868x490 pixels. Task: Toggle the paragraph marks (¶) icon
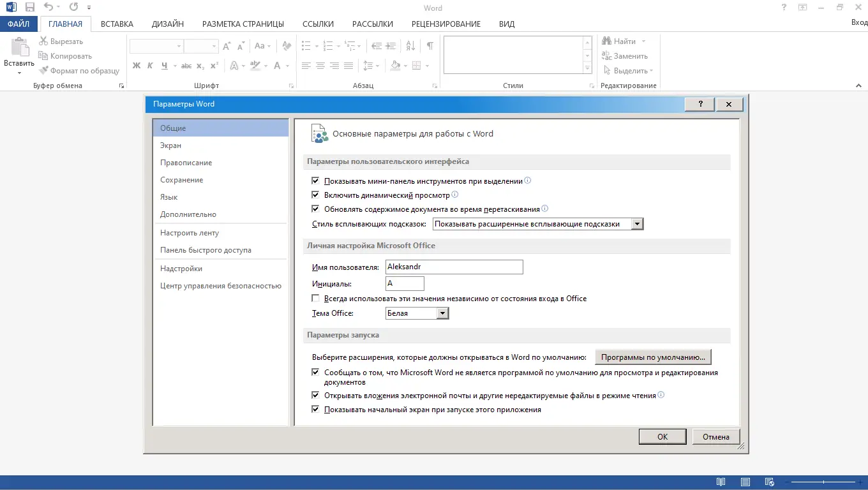click(x=430, y=47)
